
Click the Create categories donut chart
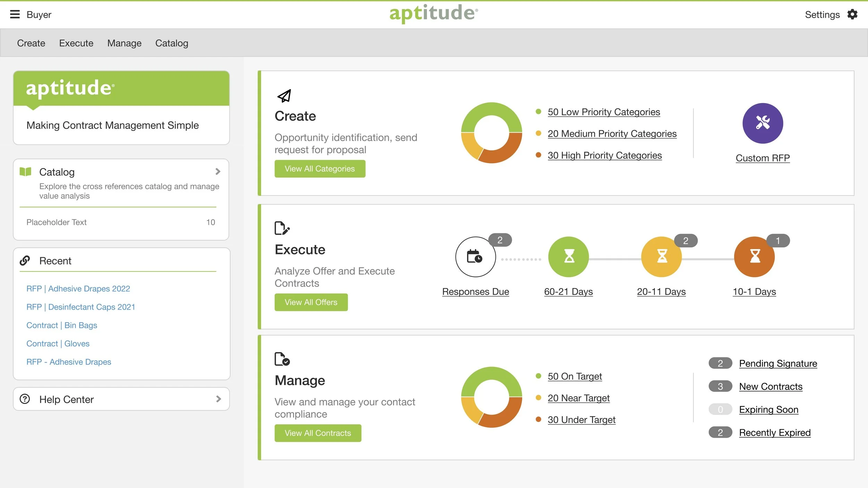tap(491, 133)
